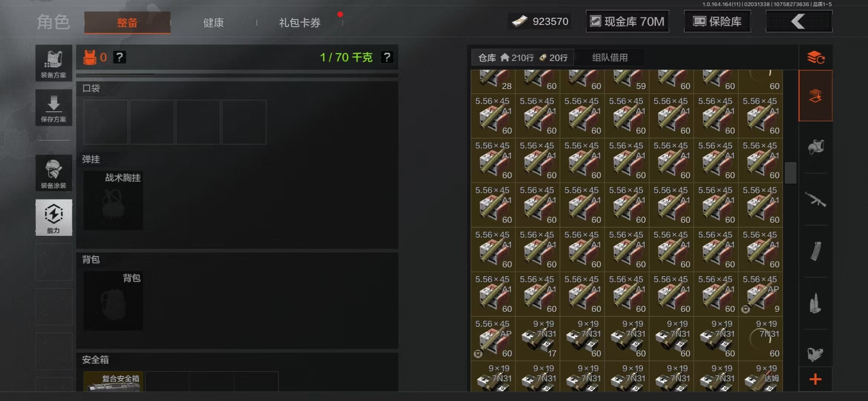Filter warehouse by rifle weapons icon
Viewport: 868px width, 401px height.
pyautogui.click(x=816, y=200)
